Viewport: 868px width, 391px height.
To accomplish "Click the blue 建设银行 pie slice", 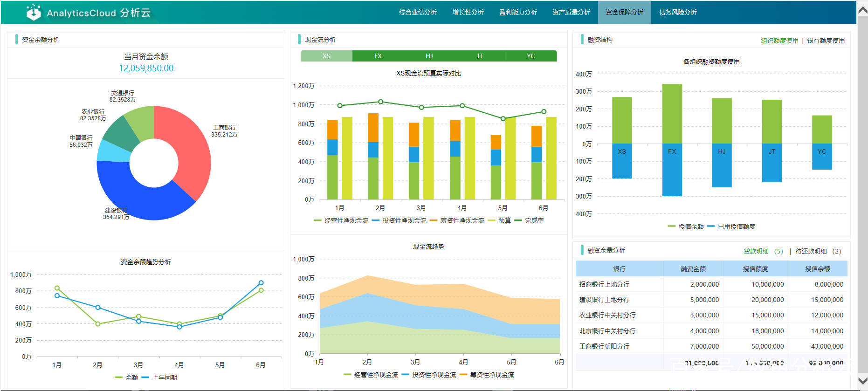I will click(140, 196).
